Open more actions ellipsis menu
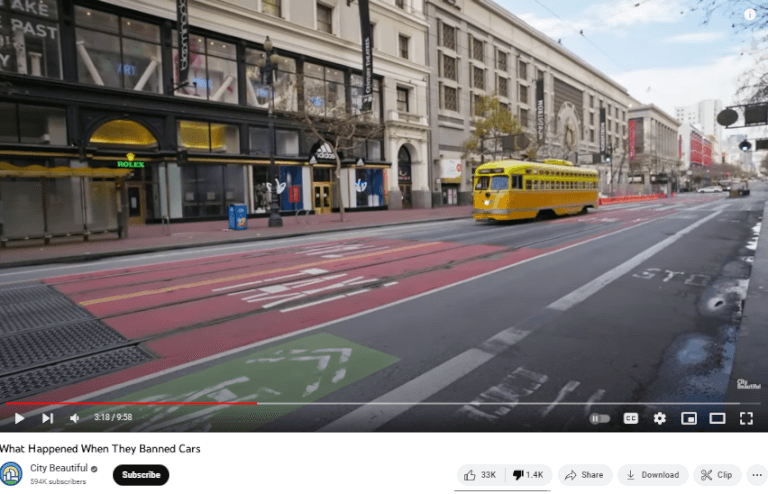Viewport: 768px width, 494px height. tap(757, 475)
